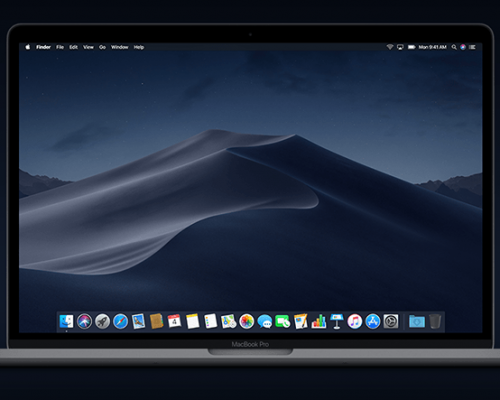
Task: Open System Preferences gear in Dock
Action: tap(391, 322)
